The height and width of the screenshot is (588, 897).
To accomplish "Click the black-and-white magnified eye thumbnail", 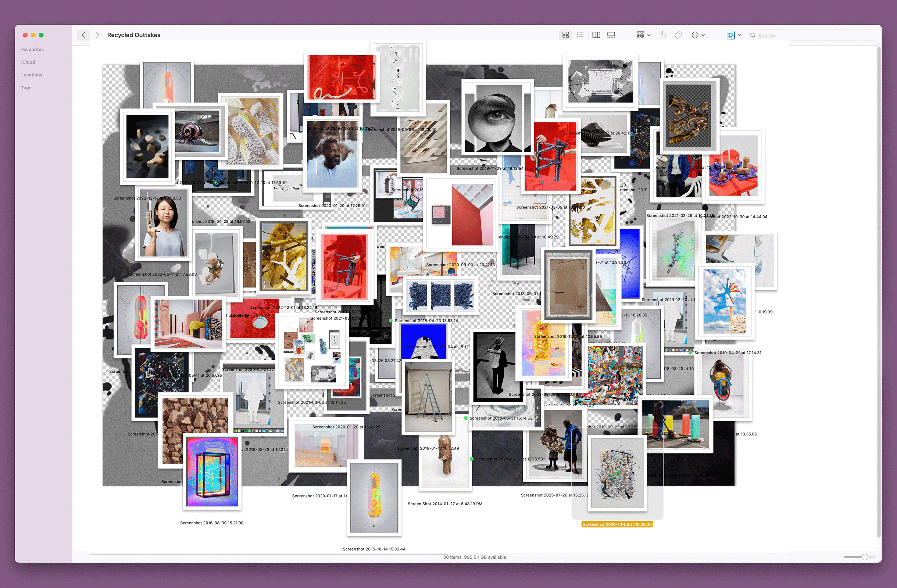I will click(x=497, y=118).
